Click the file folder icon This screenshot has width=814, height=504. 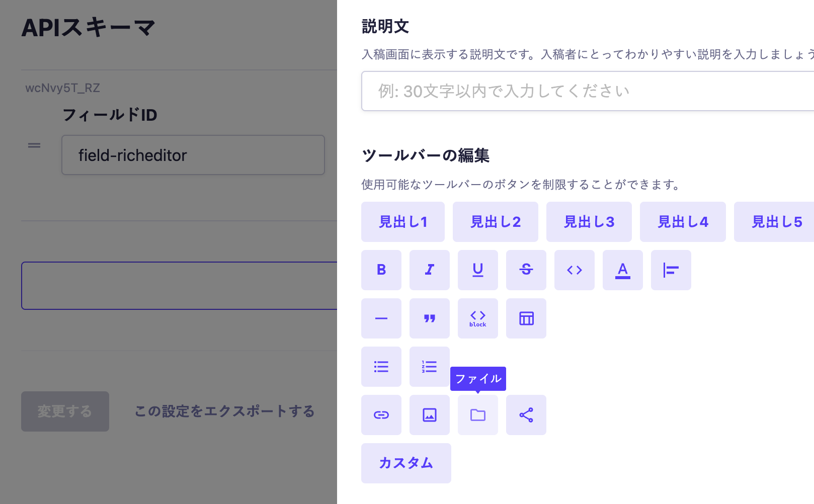pyautogui.click(x=477, y=415)
